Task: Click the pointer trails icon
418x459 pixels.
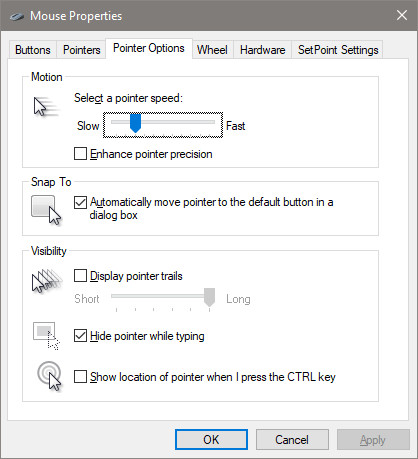Action: (x=47, y=281)
